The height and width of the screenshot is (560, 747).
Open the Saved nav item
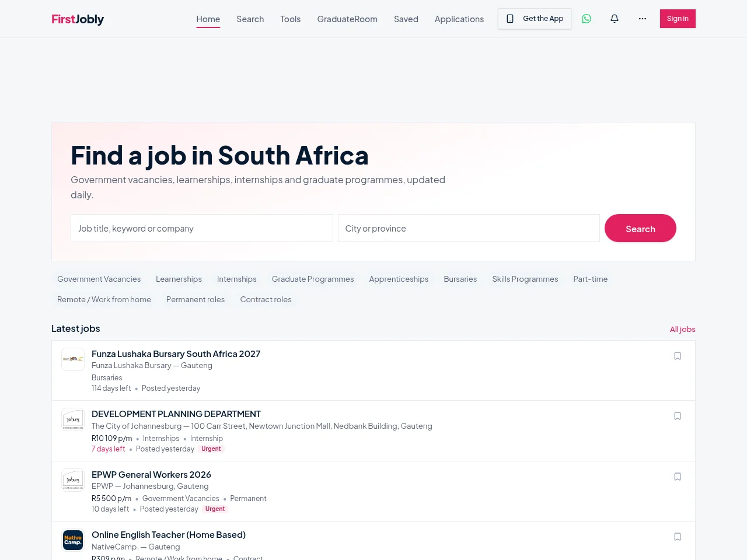pos(406,19)
